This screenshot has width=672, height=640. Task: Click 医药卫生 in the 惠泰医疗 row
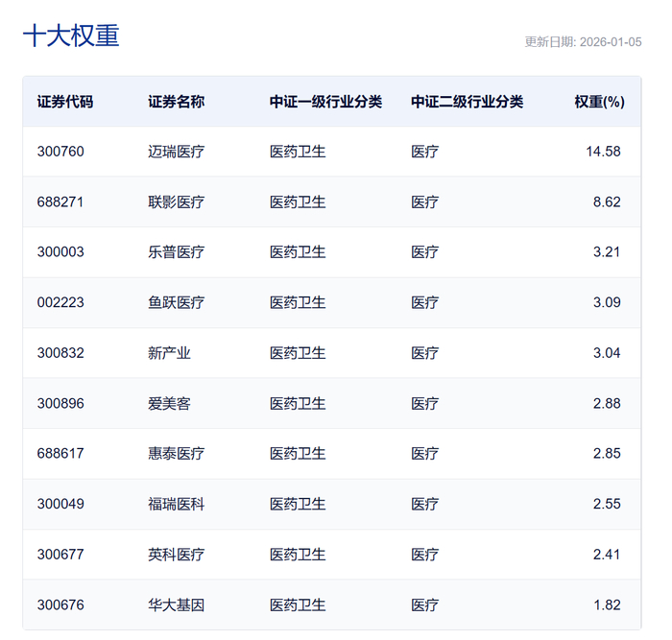click(298, 453)
